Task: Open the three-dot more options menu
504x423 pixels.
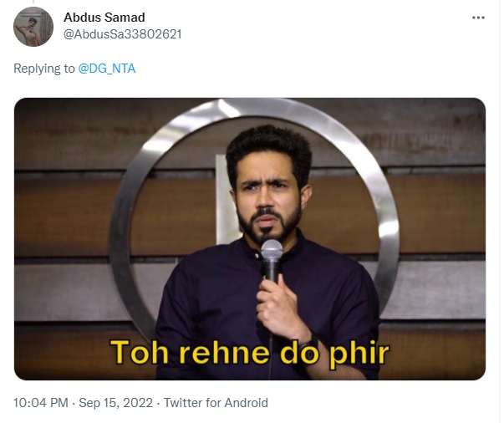Action: click(x=478, y=18)
